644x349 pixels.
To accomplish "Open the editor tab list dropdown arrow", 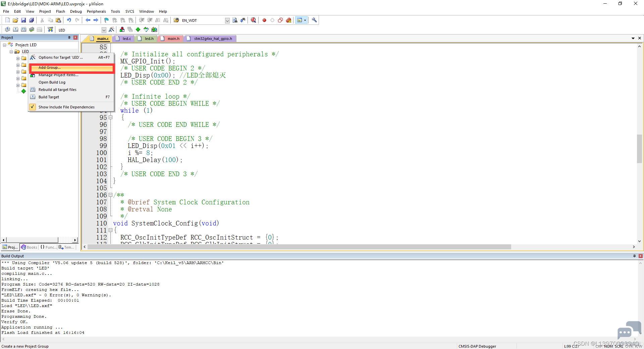I will tap(633, 38).
